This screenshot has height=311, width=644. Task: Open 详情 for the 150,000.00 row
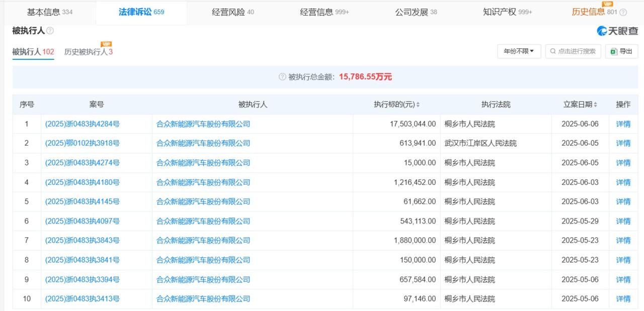[623, 260]
